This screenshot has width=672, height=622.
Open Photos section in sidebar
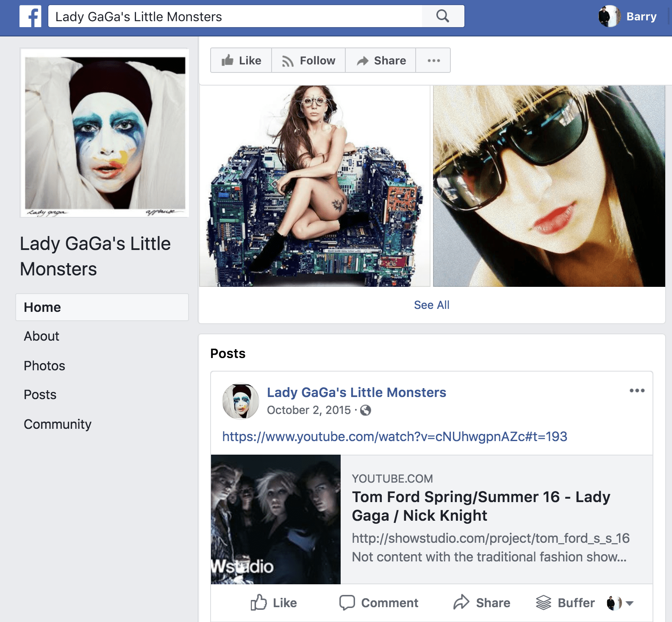coord(44,366)
